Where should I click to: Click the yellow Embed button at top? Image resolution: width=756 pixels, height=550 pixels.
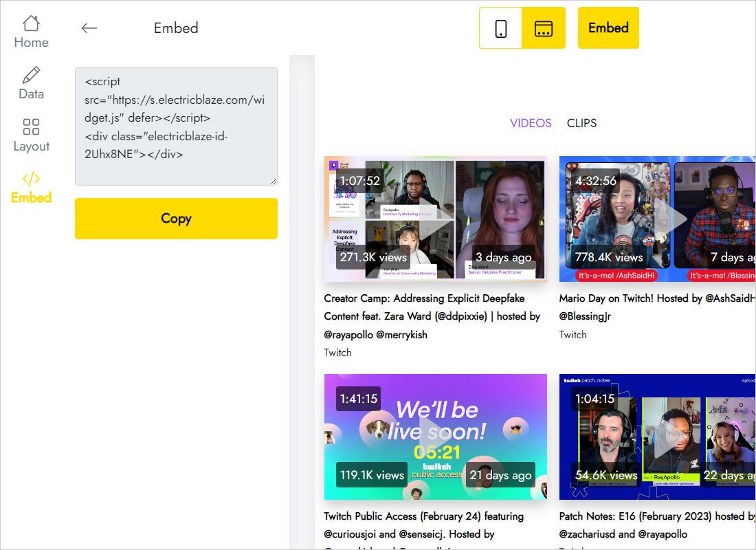pyautogui.click(x=608, y=28)
